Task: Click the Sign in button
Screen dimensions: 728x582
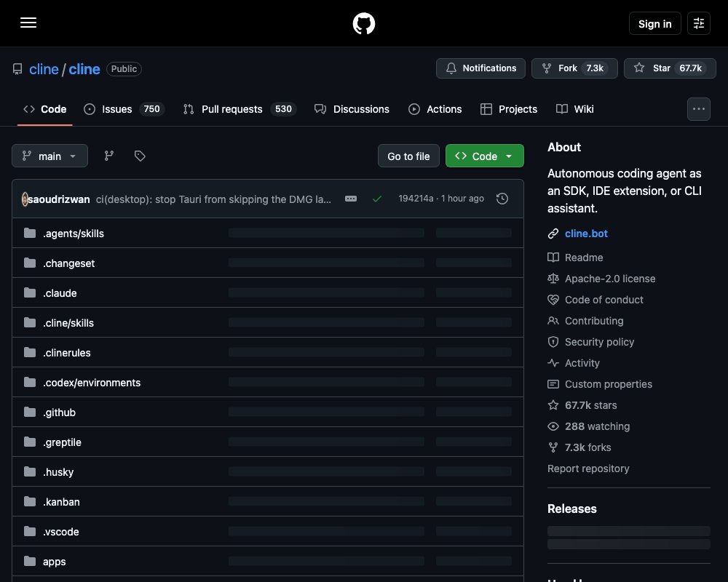Action: coord(654,24)
